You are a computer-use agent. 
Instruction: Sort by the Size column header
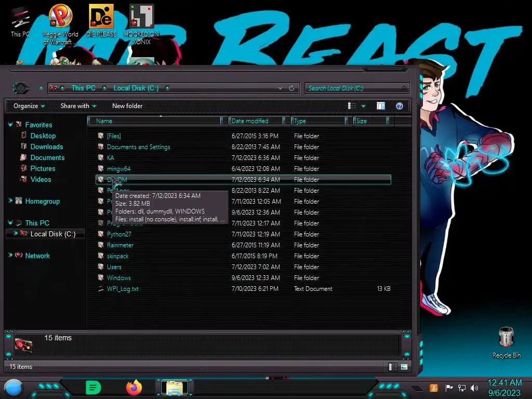[371, 121]
